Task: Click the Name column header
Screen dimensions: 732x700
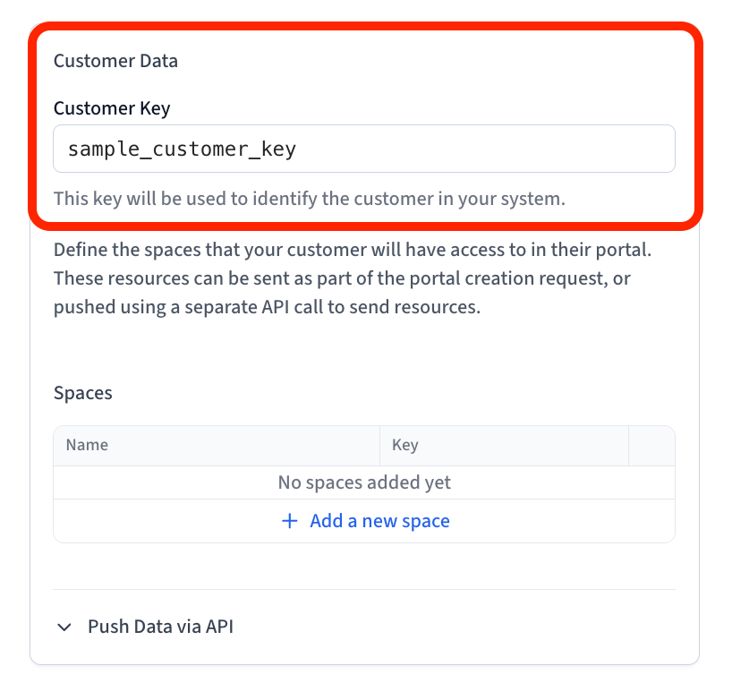Action: pyautogui.click(x=87, y=445)
